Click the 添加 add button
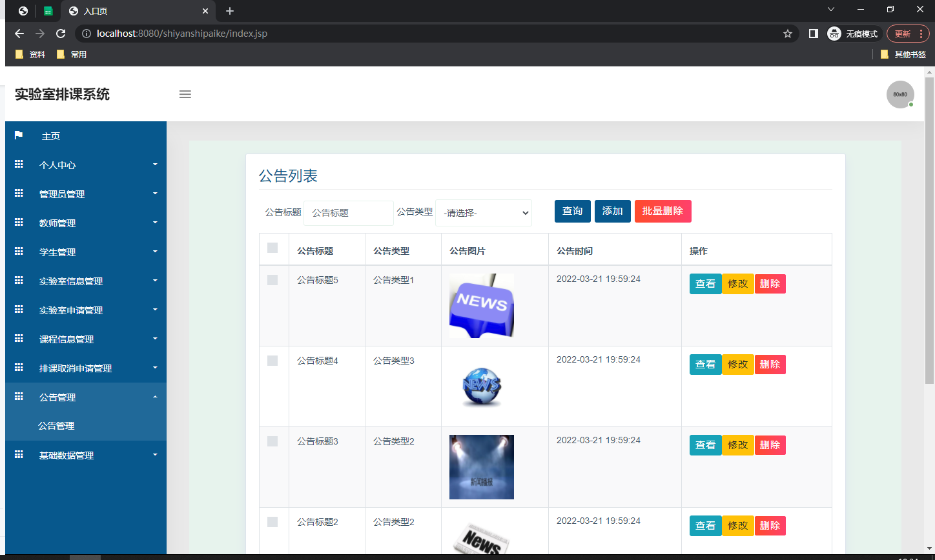The image size is (935, 560). (x=613, y=211)
